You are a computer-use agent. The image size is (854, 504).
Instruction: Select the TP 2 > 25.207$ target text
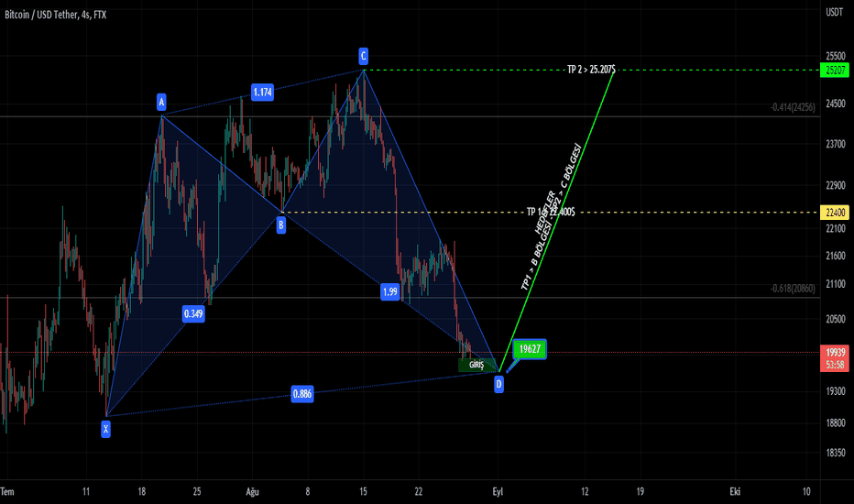[590, 70]
